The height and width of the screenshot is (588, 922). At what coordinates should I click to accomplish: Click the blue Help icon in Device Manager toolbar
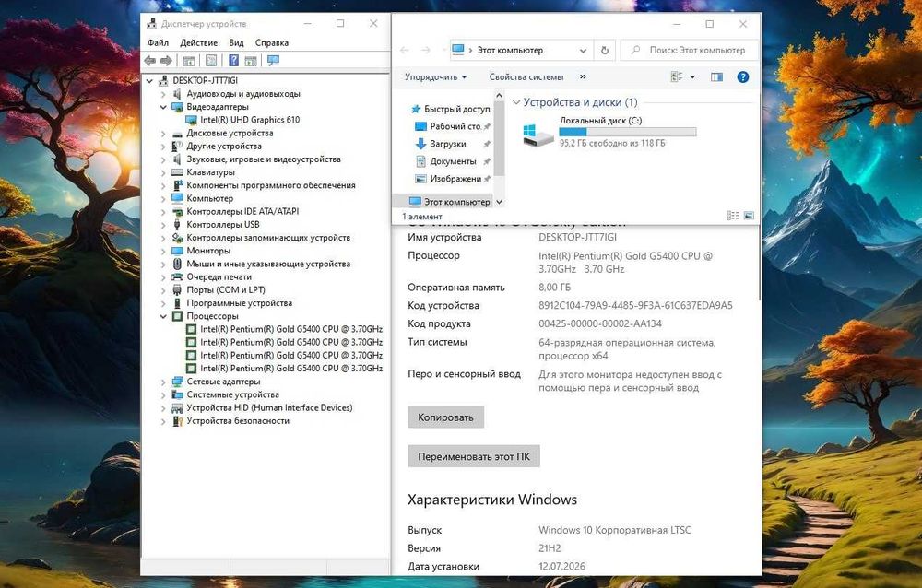click(x=233, y=61)
